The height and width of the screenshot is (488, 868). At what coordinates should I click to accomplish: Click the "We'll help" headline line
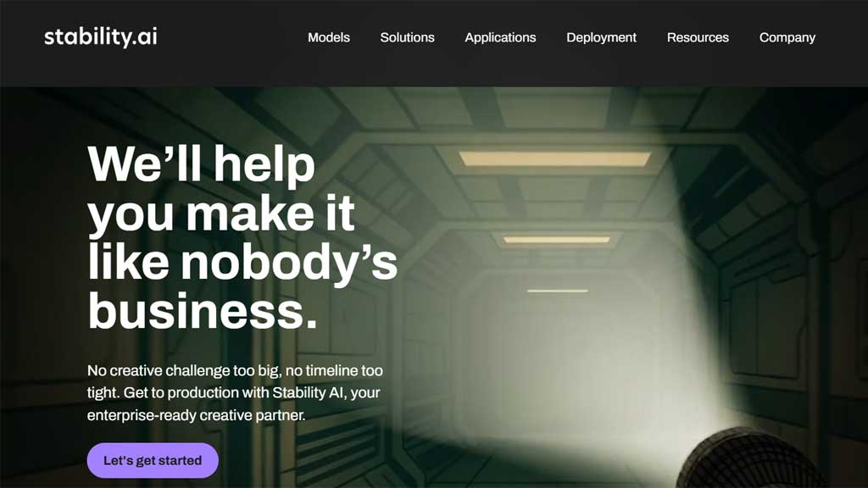click(201, 164)
